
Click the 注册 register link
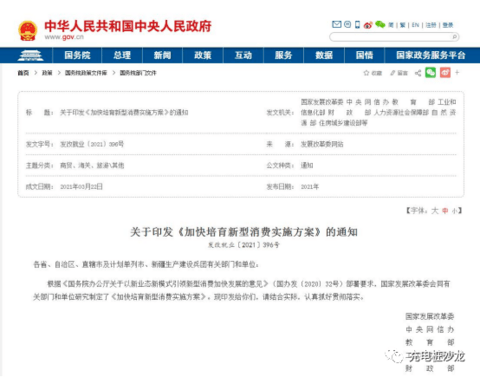[x=431, y=25]
